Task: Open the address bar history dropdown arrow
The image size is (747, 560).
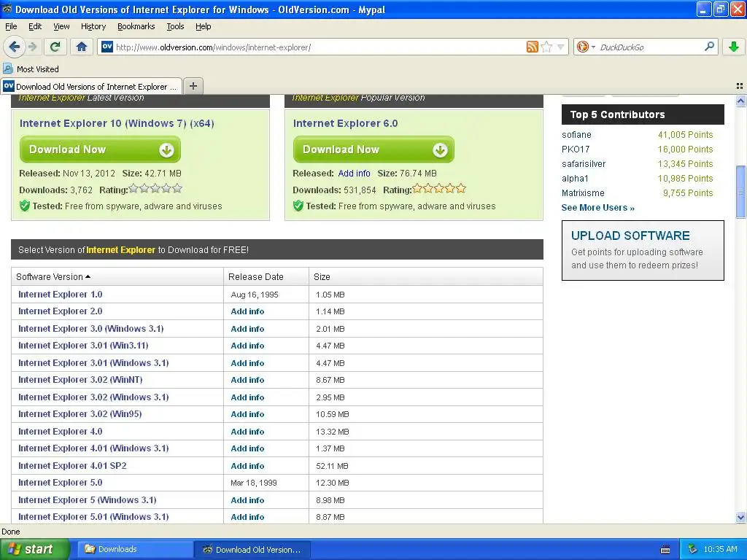Action: tap(561, 47)
